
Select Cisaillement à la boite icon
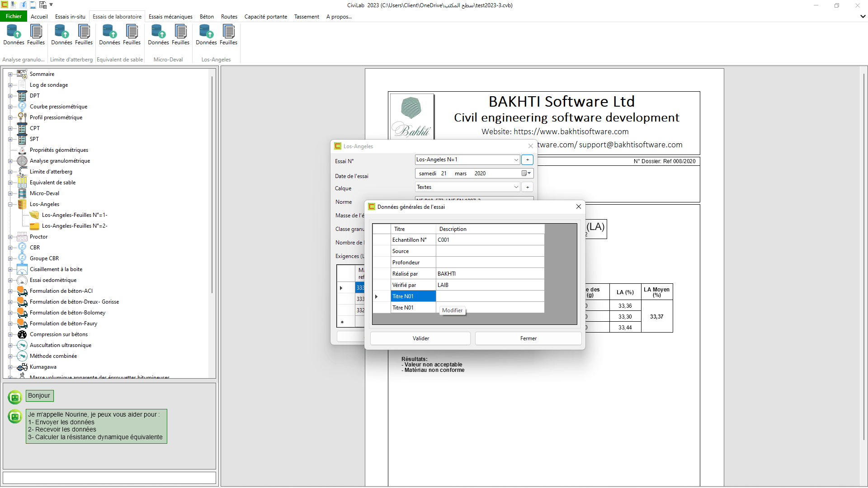click(x=22, y=269)
